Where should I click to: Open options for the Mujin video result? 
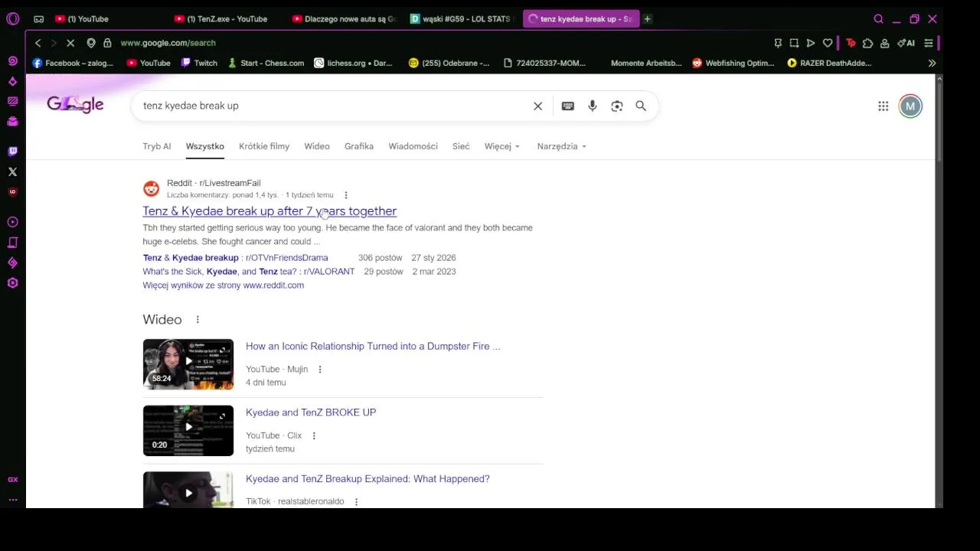(x=319, y=370)
